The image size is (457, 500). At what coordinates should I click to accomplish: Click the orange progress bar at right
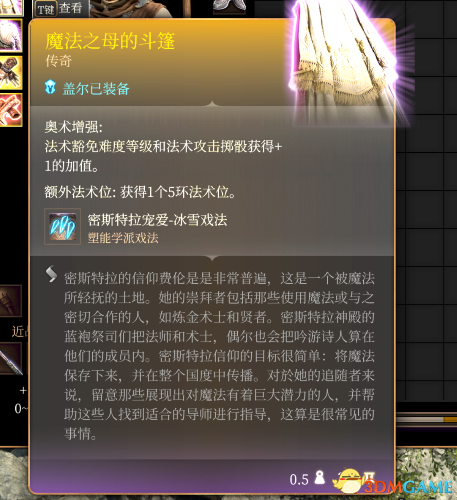pyautogui.click(x=450, y=419)
